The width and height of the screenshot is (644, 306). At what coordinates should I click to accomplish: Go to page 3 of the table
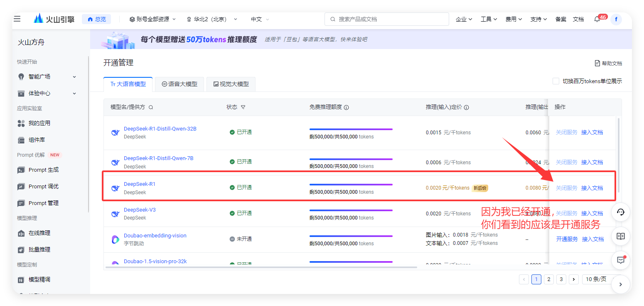click(x=561, y=279)
